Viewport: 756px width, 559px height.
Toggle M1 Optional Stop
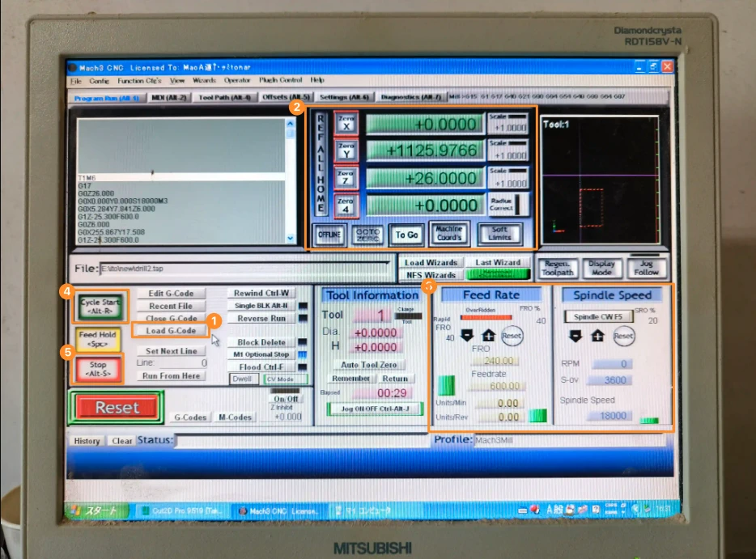(x=261, y=354)
